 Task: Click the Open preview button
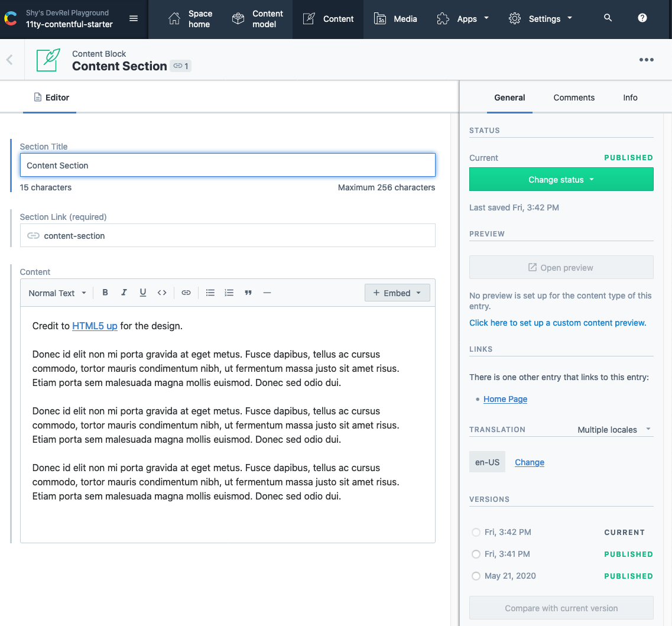click(561, 268)
